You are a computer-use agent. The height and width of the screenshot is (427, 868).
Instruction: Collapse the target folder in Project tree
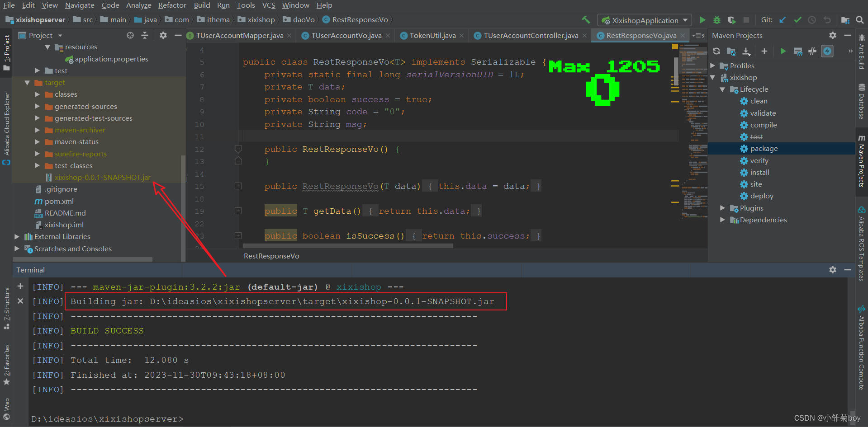click(27, 82)
